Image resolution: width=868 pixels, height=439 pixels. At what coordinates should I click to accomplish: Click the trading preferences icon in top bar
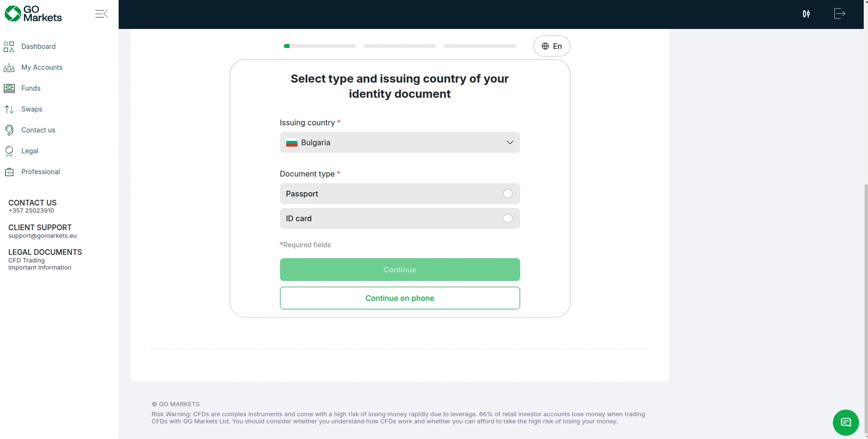point(806,14)
